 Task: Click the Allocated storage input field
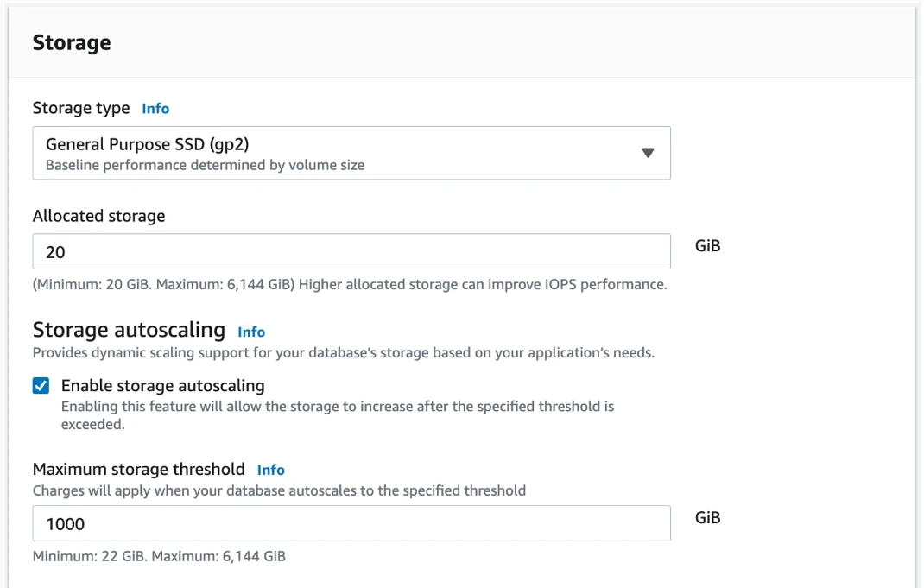coord(351,251)
